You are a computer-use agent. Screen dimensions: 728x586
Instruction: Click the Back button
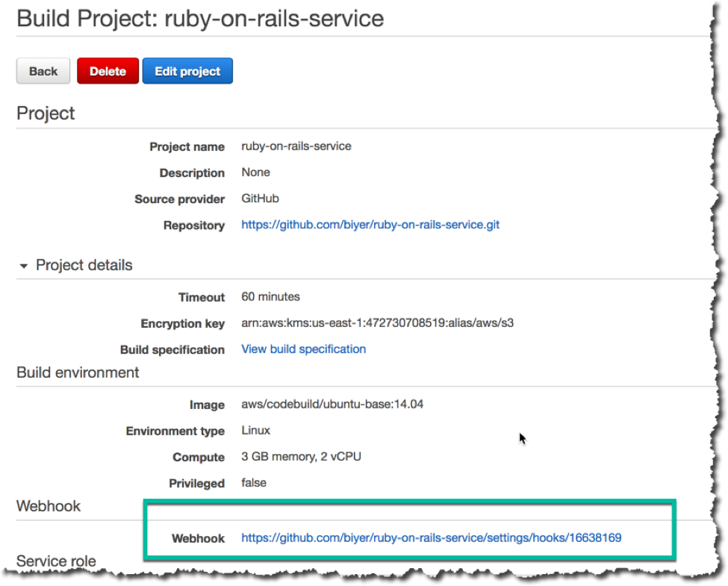pyautogui.click(x=43, y=71)
